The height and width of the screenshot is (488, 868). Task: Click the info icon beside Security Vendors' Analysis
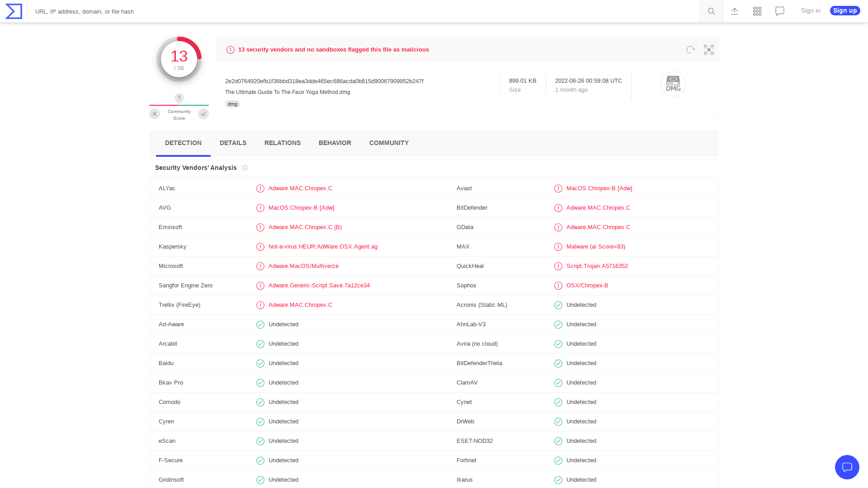point(245,168)
